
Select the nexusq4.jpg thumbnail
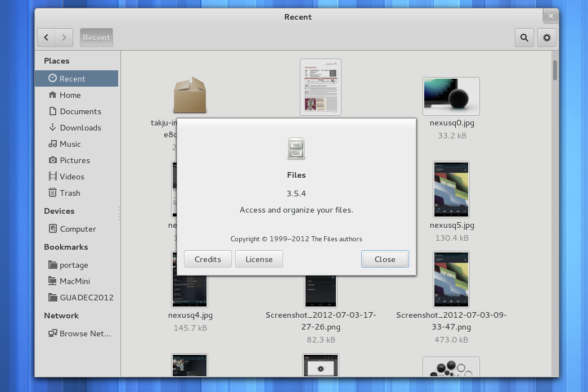pos(190,291)
